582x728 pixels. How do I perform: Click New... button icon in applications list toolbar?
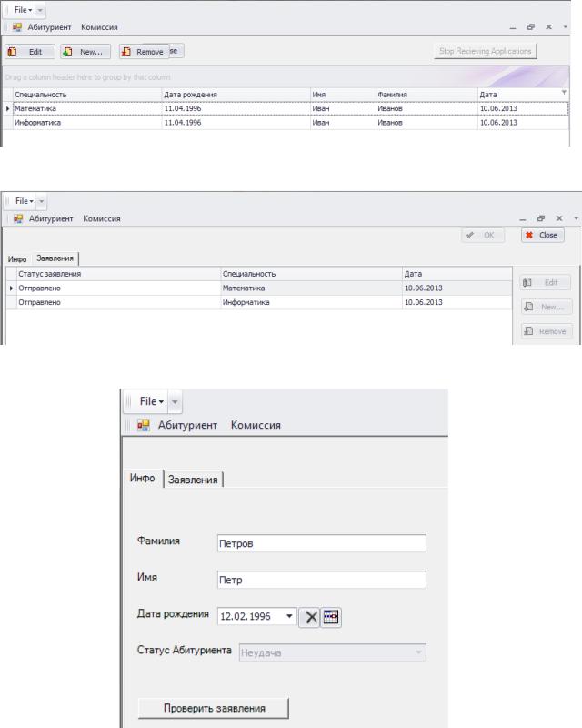pyautogui.click(x=68, y=52)
